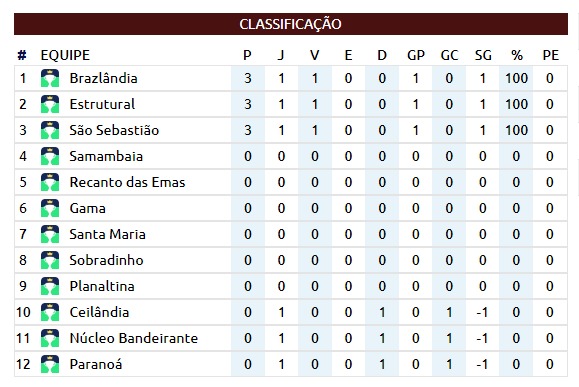Click the PE column header

pyautogui.click(x=550, y=55)
